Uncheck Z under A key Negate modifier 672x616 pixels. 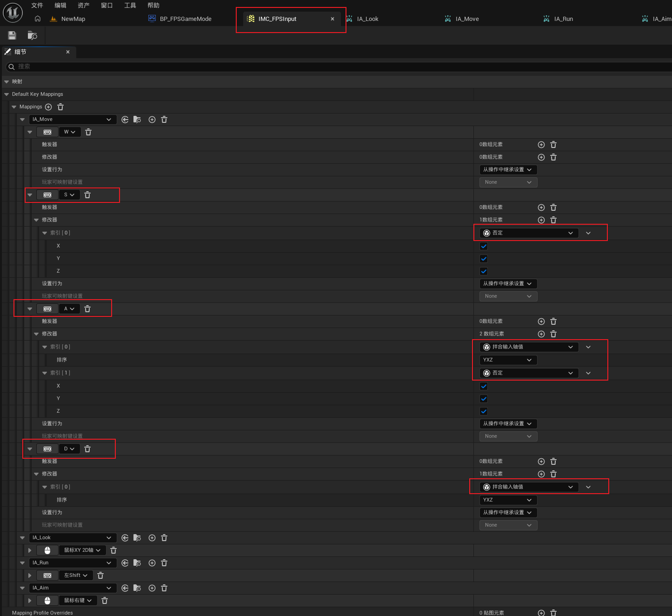(484, 411)
